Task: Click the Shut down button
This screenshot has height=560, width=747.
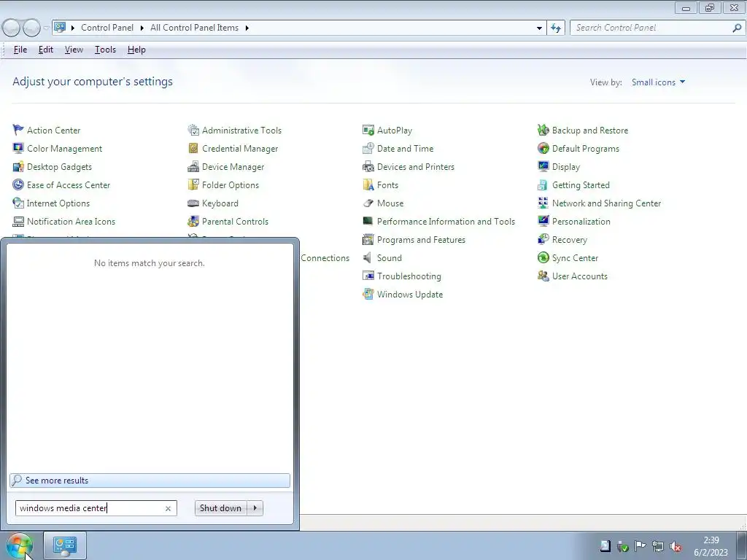Action: coord(221,508)
